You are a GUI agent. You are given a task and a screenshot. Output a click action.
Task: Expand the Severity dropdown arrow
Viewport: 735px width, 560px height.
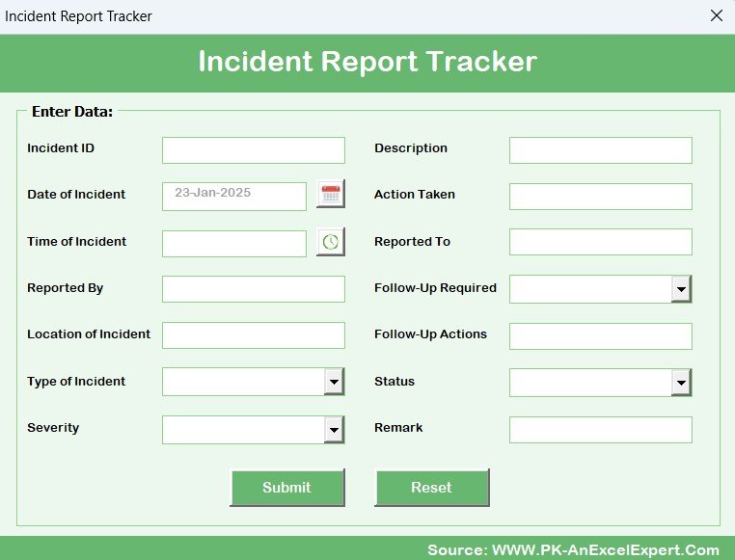pos(334,429)
